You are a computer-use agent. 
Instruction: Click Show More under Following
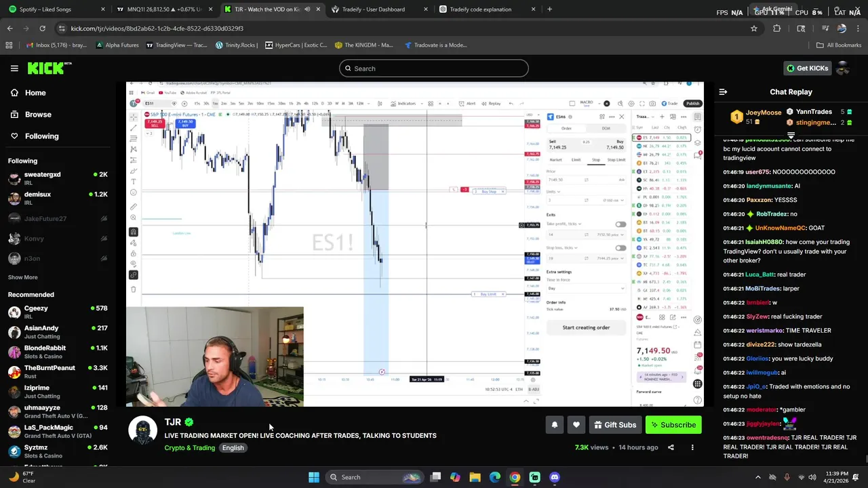pos(22,277)
